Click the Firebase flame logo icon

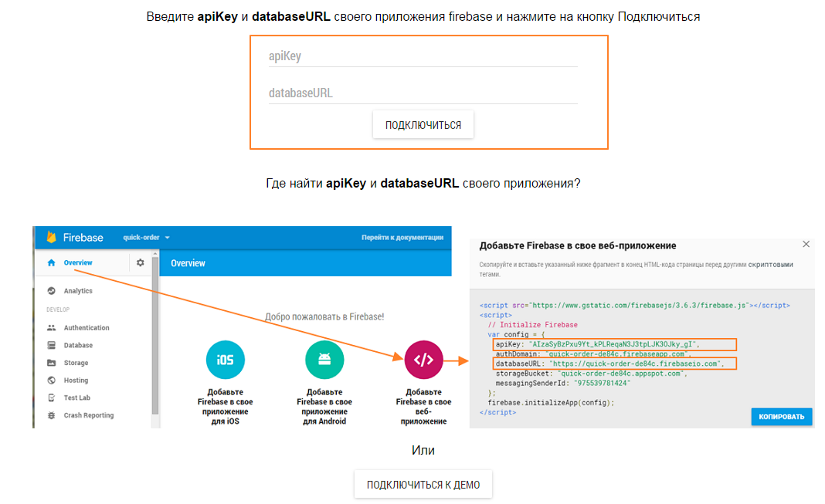(52, 237)
